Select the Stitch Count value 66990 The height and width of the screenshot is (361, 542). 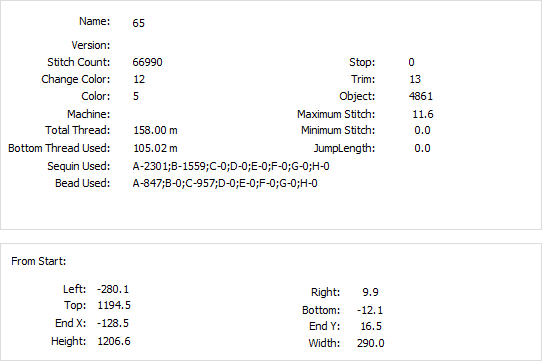147,62
